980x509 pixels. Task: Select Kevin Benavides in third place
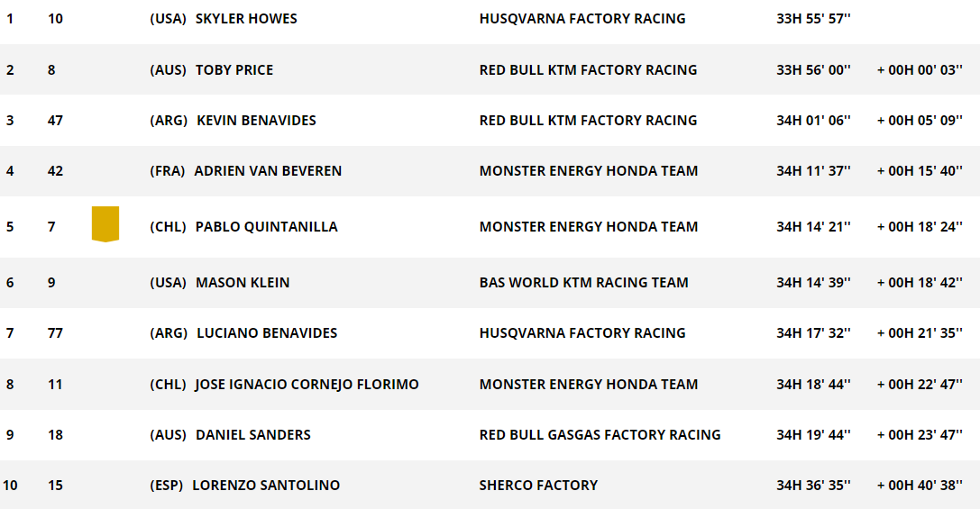256,121
